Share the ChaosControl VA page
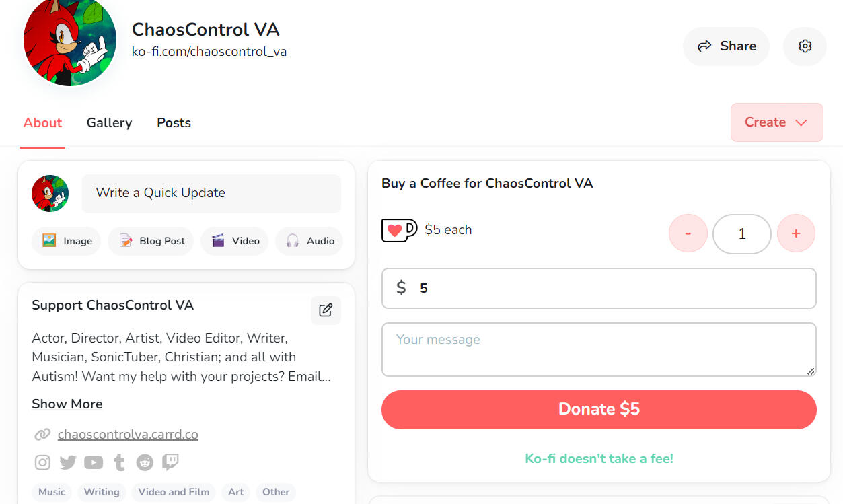 coord(726,46)
